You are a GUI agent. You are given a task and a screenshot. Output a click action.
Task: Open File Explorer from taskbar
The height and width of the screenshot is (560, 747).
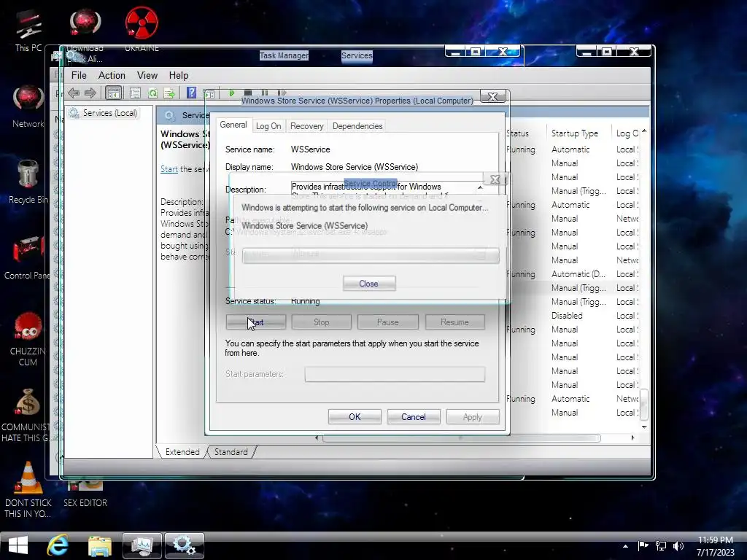tap(99, 545)
